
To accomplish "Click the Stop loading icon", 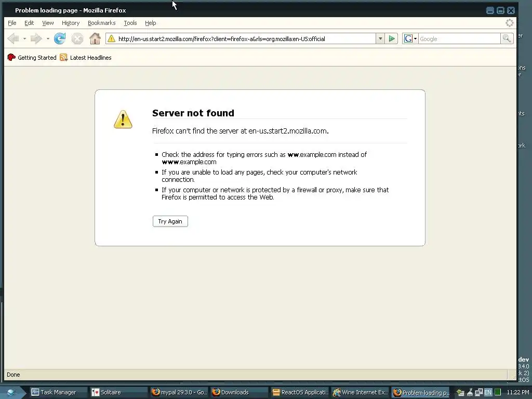I will (77, 38).
